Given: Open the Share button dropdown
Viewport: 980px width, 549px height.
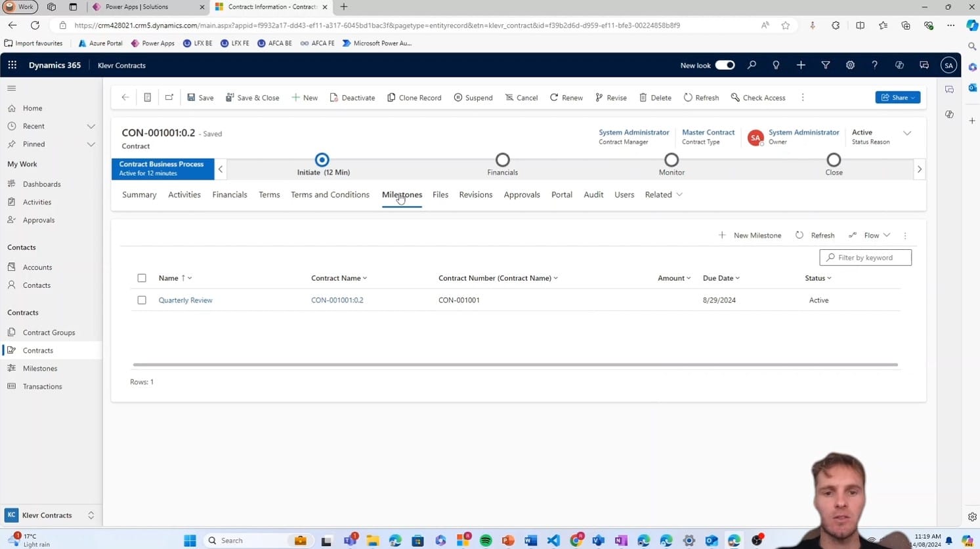Looking at the screenshot, I should (x=898, y=98).
